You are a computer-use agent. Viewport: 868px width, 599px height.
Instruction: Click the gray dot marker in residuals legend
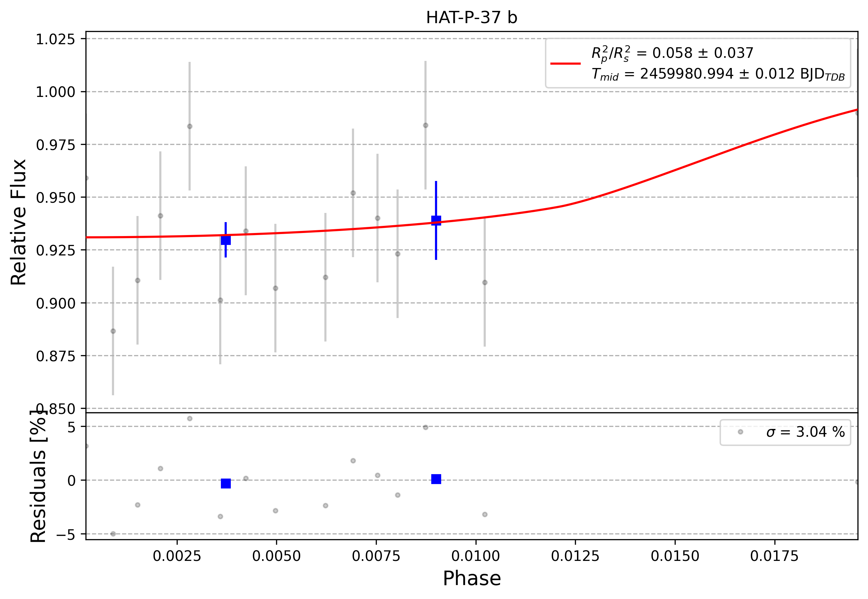pyautogui.click(x=740, y=432)
